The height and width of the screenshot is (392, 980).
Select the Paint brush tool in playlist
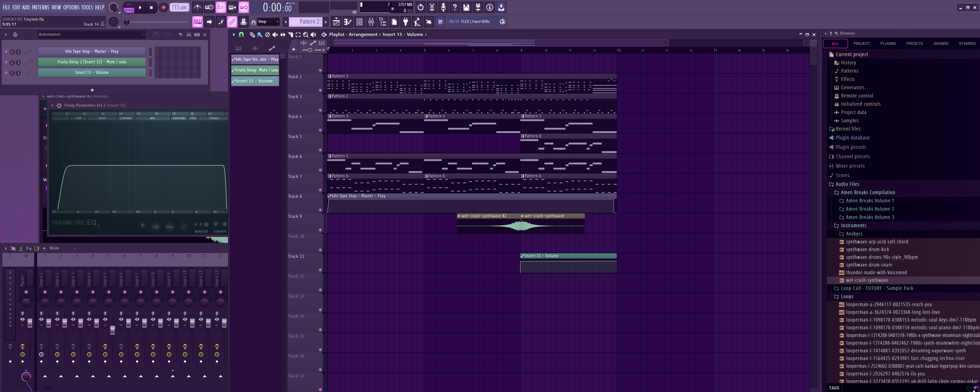pyautogui.click(x=259, y=34)
